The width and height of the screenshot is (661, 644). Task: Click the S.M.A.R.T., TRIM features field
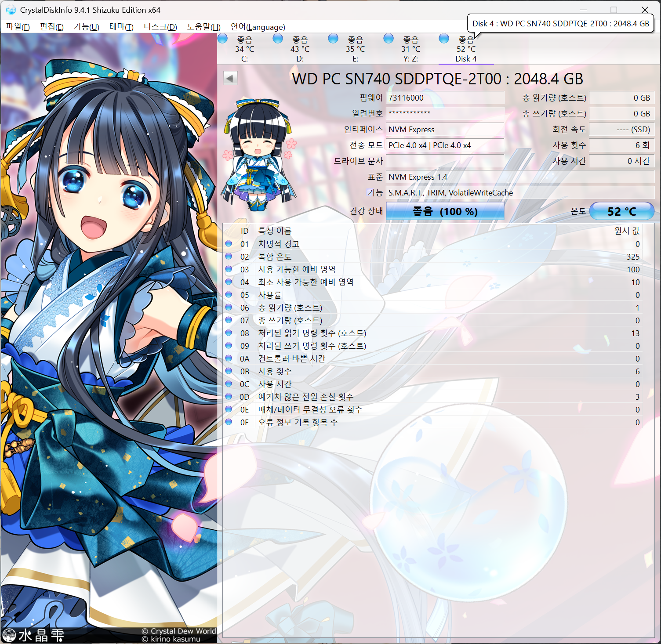click(520, 192)
